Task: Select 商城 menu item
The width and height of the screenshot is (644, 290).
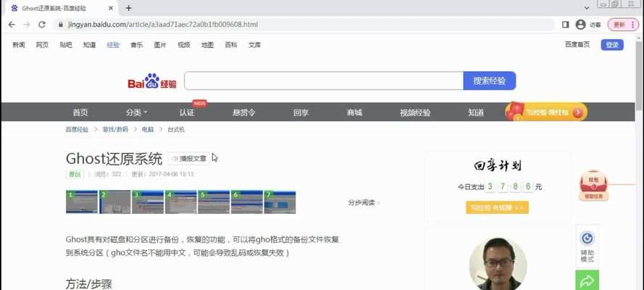Action: tap(354, 112)
